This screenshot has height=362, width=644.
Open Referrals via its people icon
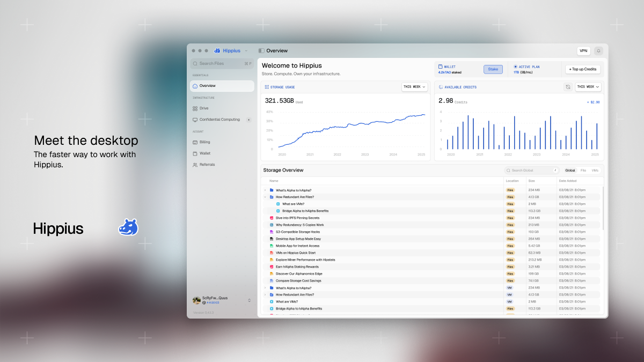coord(195,165)
